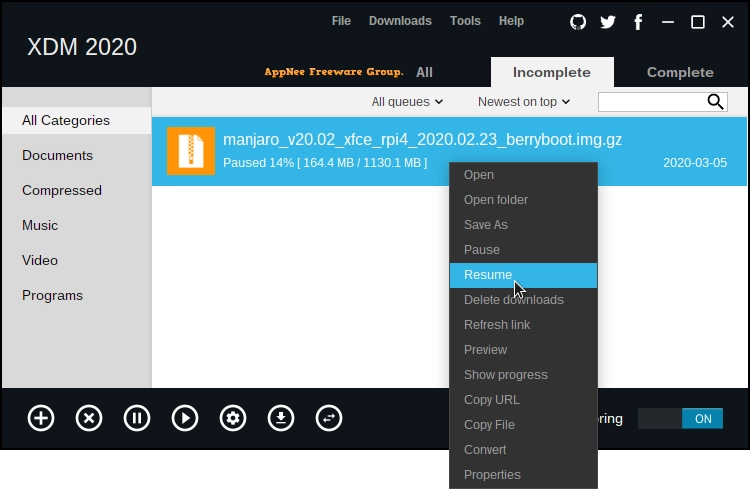Choose Convert in the context menu
This screenshot has height=489, width=750.
tap(523, 450)
